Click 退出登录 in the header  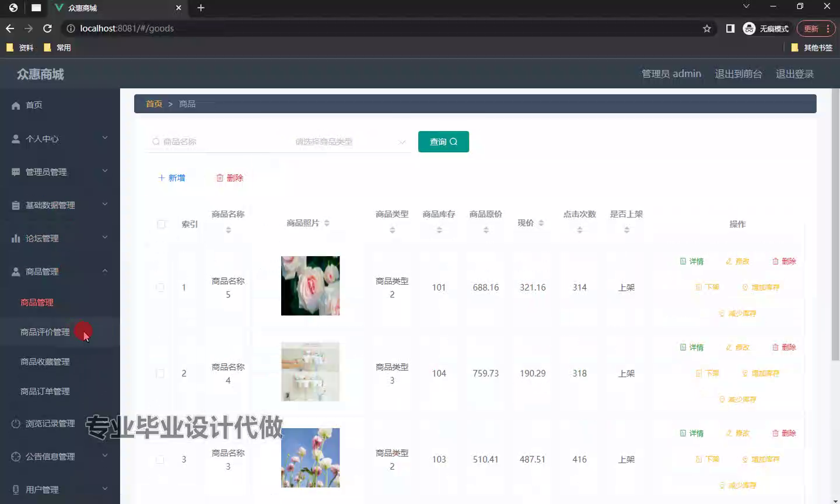794,74
